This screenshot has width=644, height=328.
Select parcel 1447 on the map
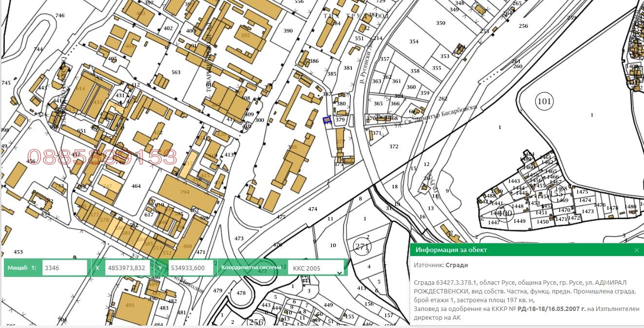tap(493, 222)
